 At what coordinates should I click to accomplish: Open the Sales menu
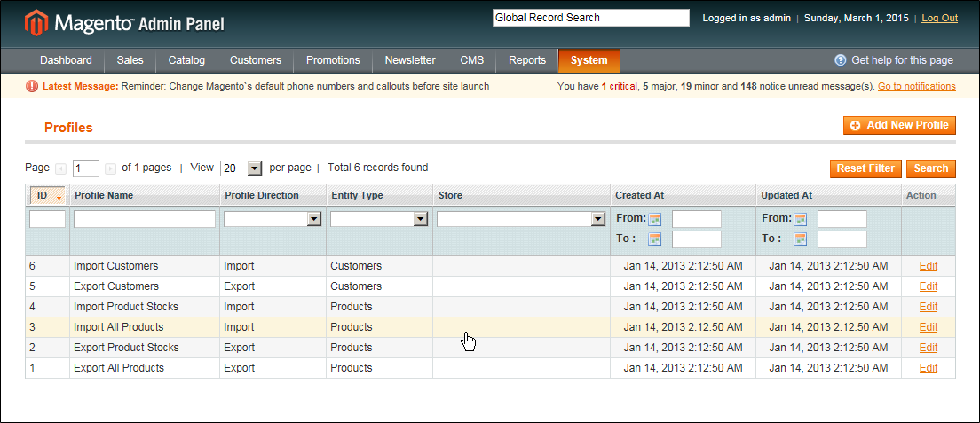130,60
